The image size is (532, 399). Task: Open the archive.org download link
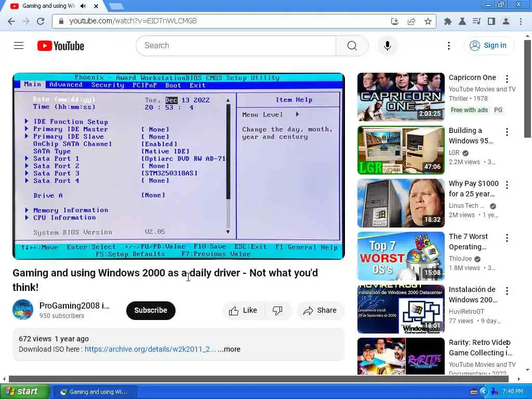150,349
